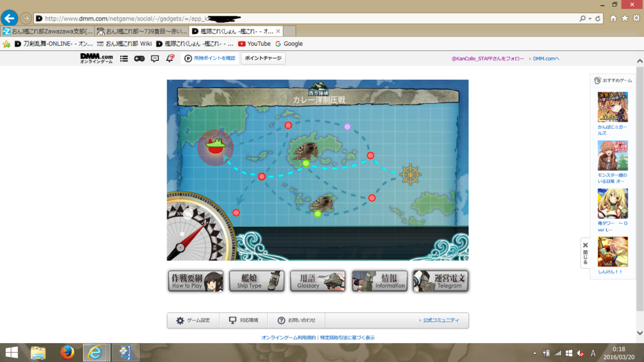Click ポイントチャージ button

pos(264,58)
